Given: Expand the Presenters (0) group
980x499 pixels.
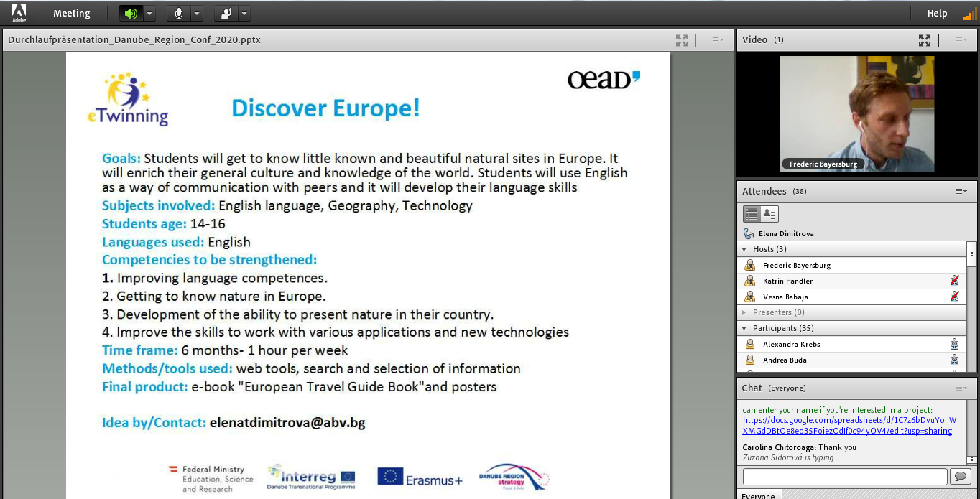Looking at the screenshot, I should pos(744,312).
